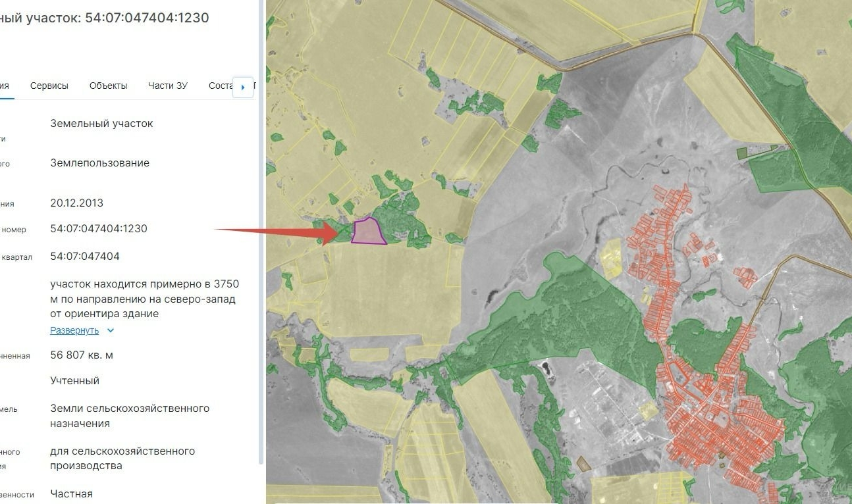The width and height of the screenshot is (852, 504).
Task: Switch to the Объекты tab
Action: [108, 86]
